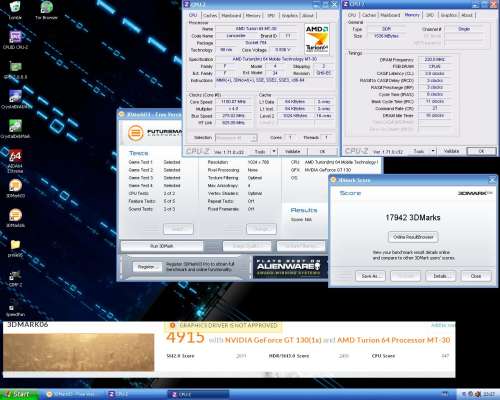Open the Windows Start menu

(19, 394)
